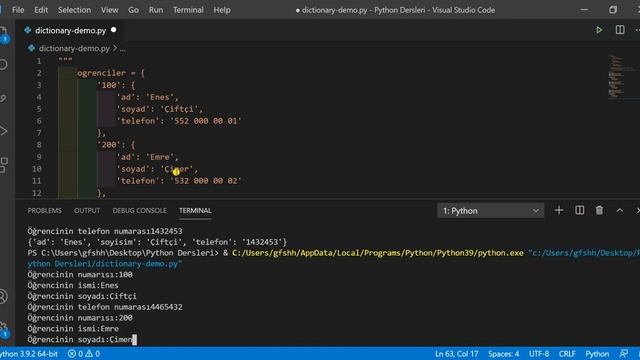Click breadcrumb ellipsis after dictionary-demo.py

click(123, 49)
